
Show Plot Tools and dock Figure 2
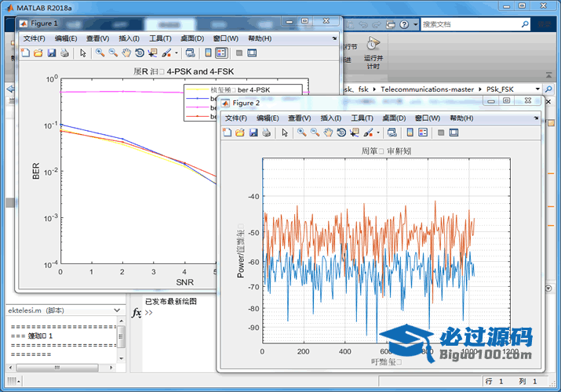coord(454,132)
